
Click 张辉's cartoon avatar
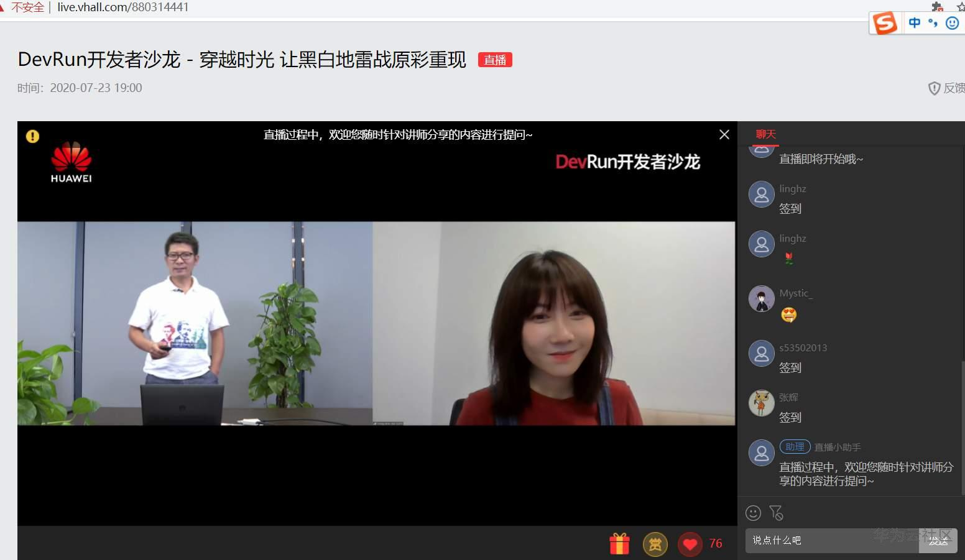coord(762,403)
